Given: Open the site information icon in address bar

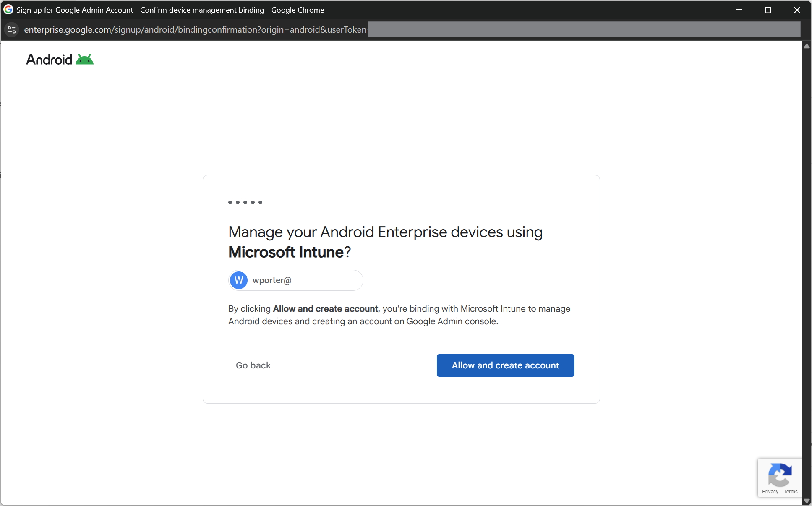Looking at the screenshot, I should tap(12, 30).
